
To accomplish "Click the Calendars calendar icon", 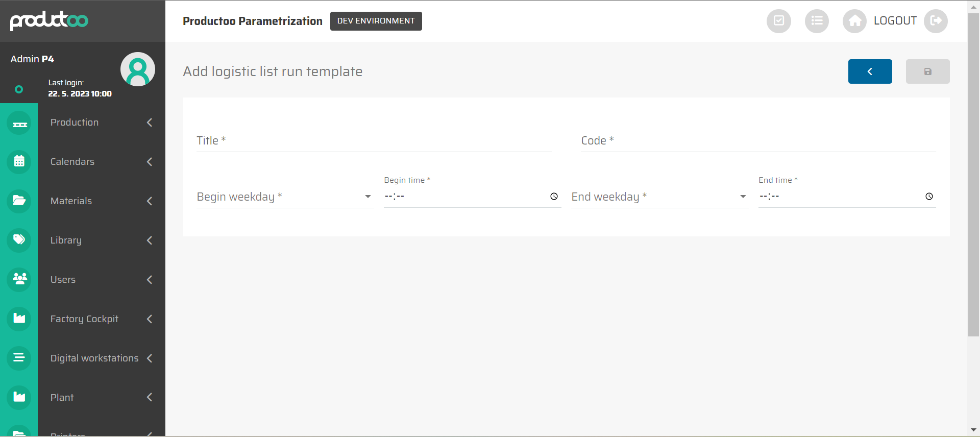I will (19, 162).
